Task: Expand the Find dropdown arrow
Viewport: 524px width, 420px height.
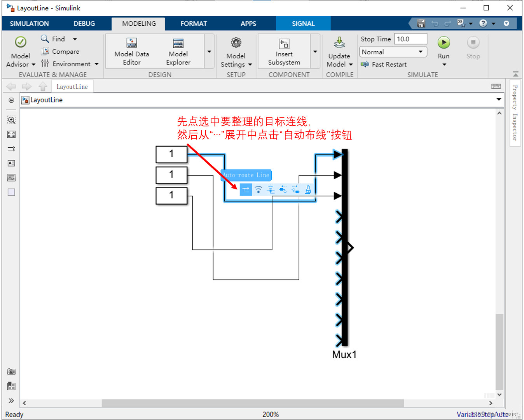Action: 75,39
